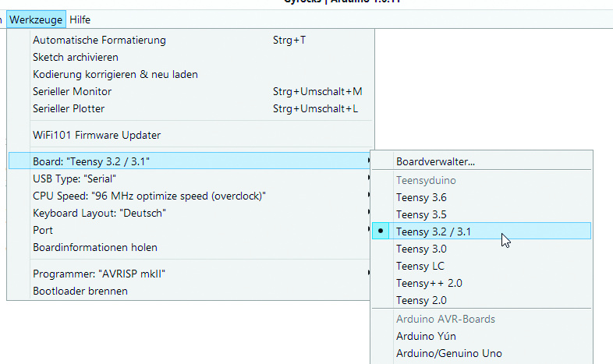Click Sketch archivieren
The height and width of the screenshot is (364, 613).
pos(76,57)
